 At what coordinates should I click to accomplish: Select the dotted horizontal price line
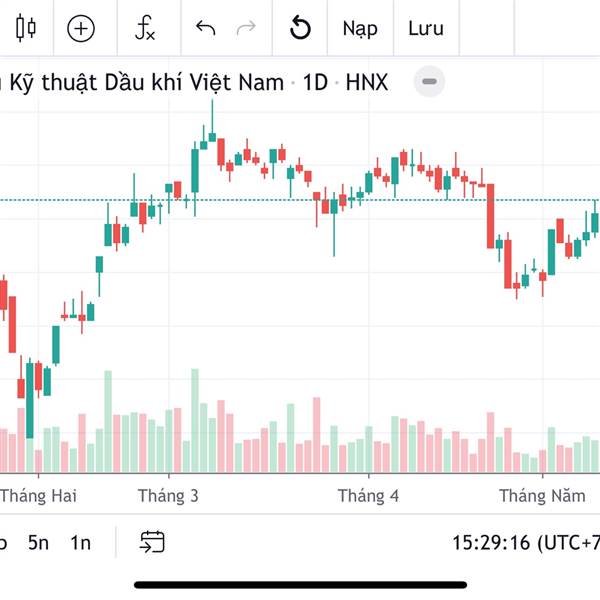click(260, 200)
